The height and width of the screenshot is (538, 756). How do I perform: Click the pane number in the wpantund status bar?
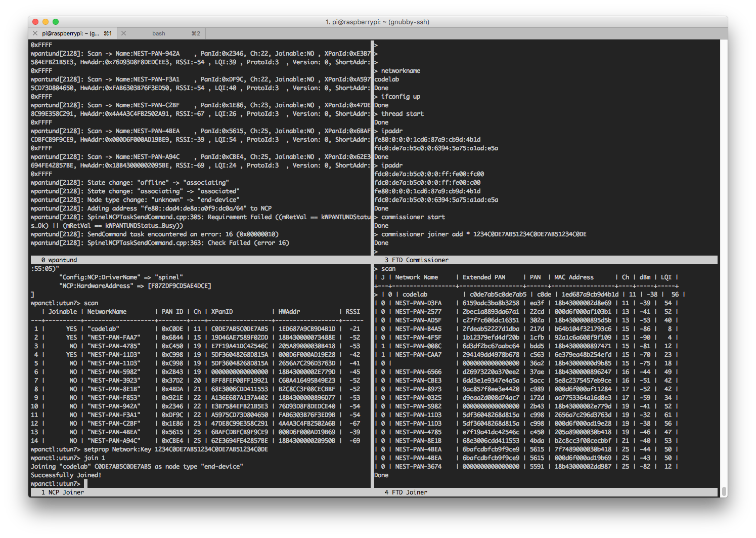pyautogui.click(x=45, y=260)
